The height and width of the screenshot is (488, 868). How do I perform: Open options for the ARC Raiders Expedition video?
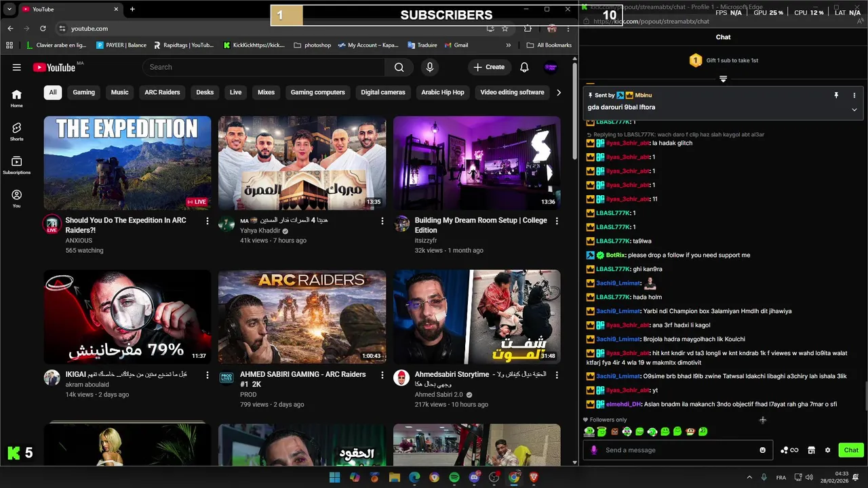coord(208,221)
